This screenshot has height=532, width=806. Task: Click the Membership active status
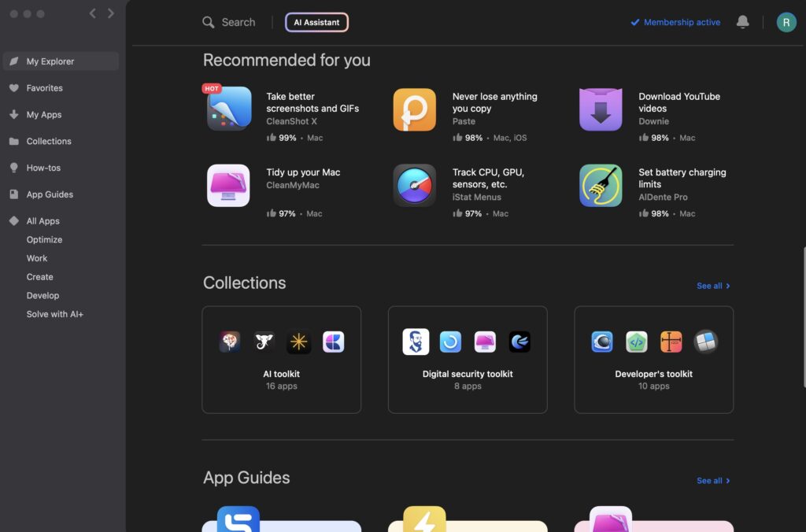point(675,22)
